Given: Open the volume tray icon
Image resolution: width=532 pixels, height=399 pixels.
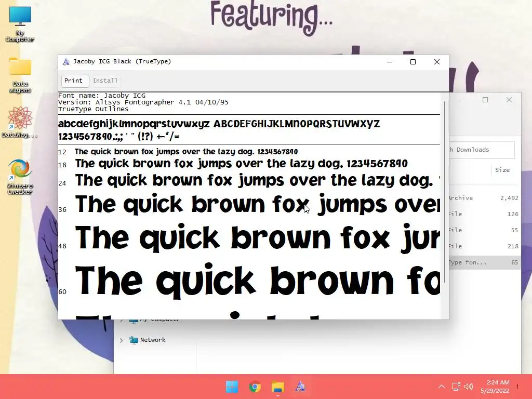Looking at the screenshot, I should click(469, 387).
